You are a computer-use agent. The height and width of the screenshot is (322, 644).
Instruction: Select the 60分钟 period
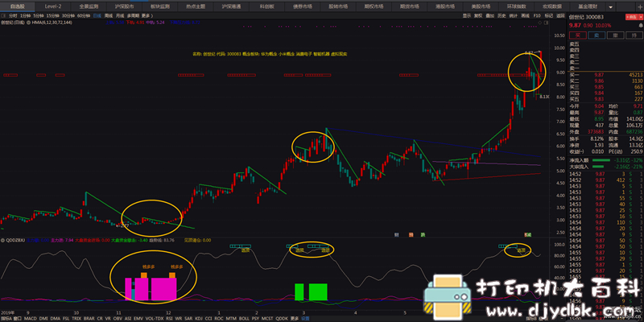pos(83,16)
